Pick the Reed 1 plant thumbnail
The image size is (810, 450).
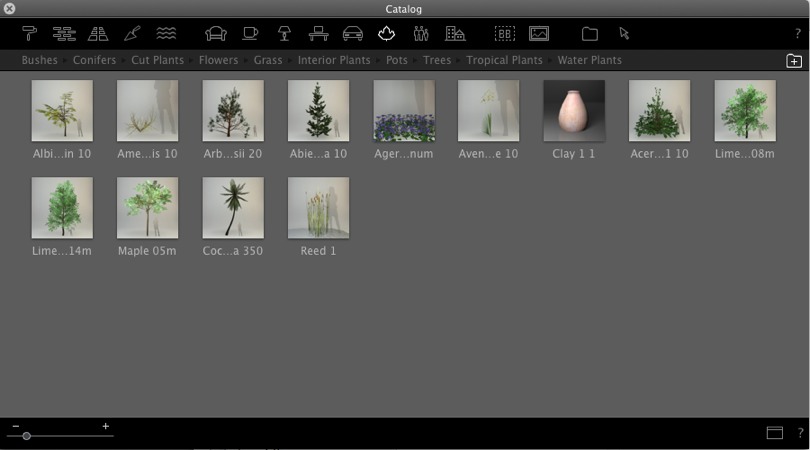click(318, 208)
